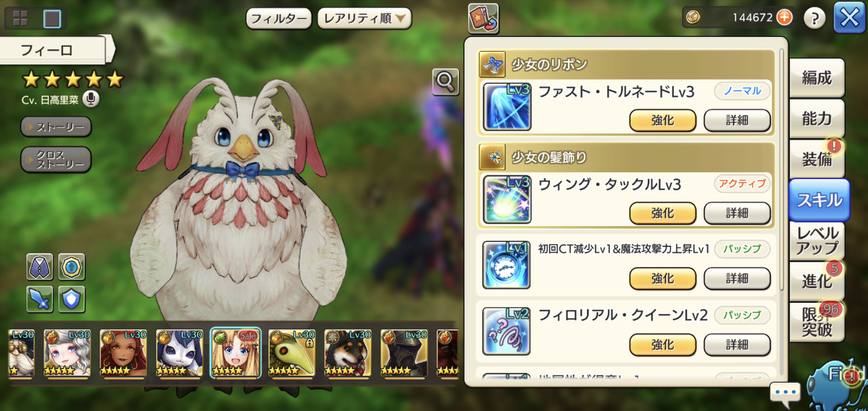868x411 pixels.
Task: Add currency with the orange plus
Action: click(x=784, y=17)
